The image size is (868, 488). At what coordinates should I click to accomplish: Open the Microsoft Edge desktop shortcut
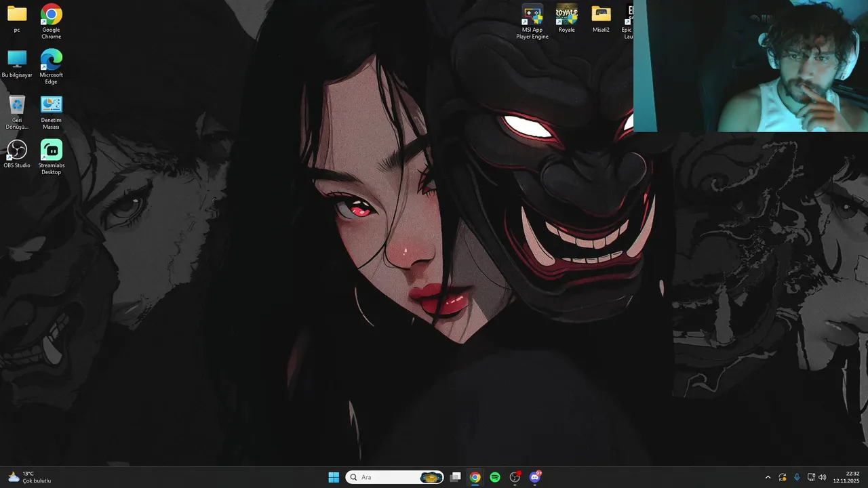click(51, 67)
